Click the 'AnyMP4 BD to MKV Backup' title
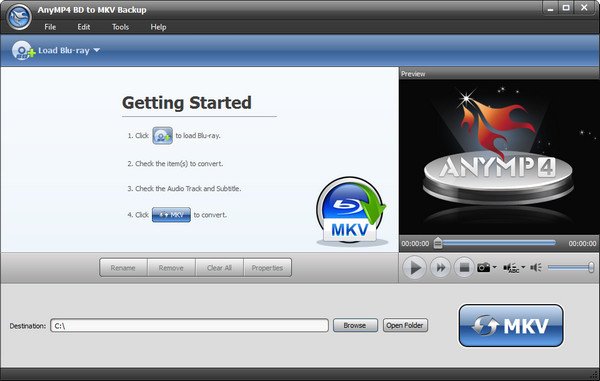The width and height of the screenshot is (600, 381). point(92,10)
